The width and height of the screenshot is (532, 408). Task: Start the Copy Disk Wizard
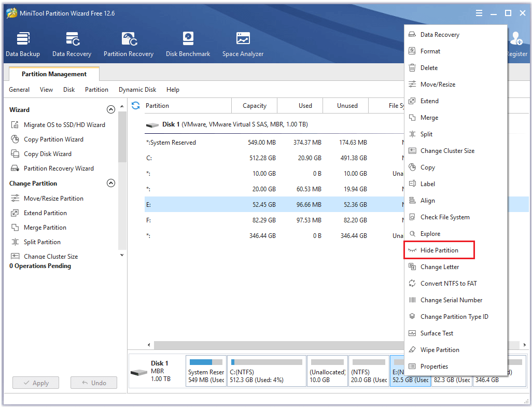pos(41,154)
